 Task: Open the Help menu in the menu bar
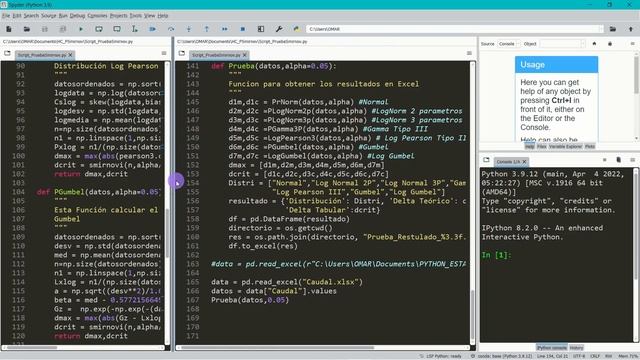click(x=162, y=16)
